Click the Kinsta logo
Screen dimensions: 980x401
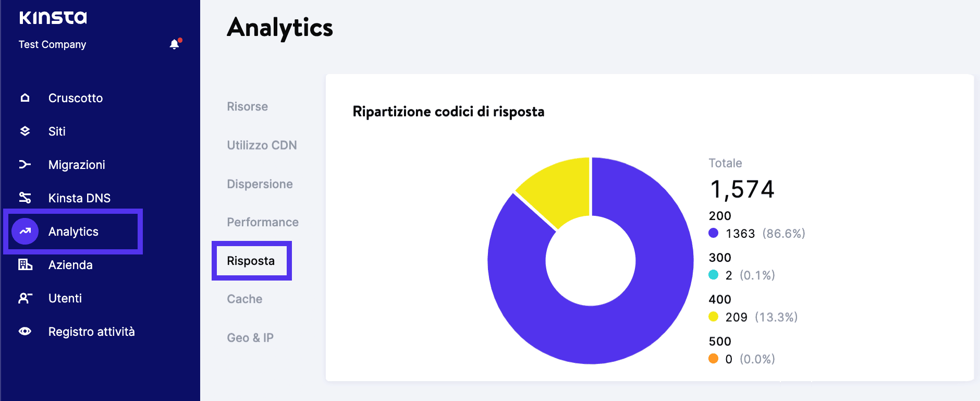pyautogui.click(x=53, y=17)
